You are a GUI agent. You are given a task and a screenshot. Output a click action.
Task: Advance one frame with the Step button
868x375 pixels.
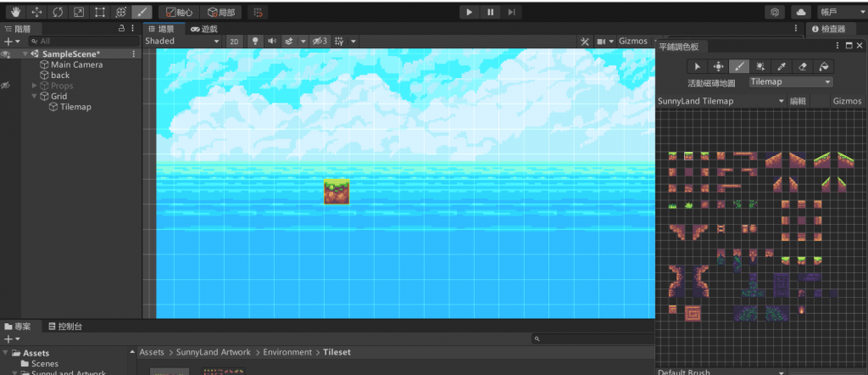point(511,12)
